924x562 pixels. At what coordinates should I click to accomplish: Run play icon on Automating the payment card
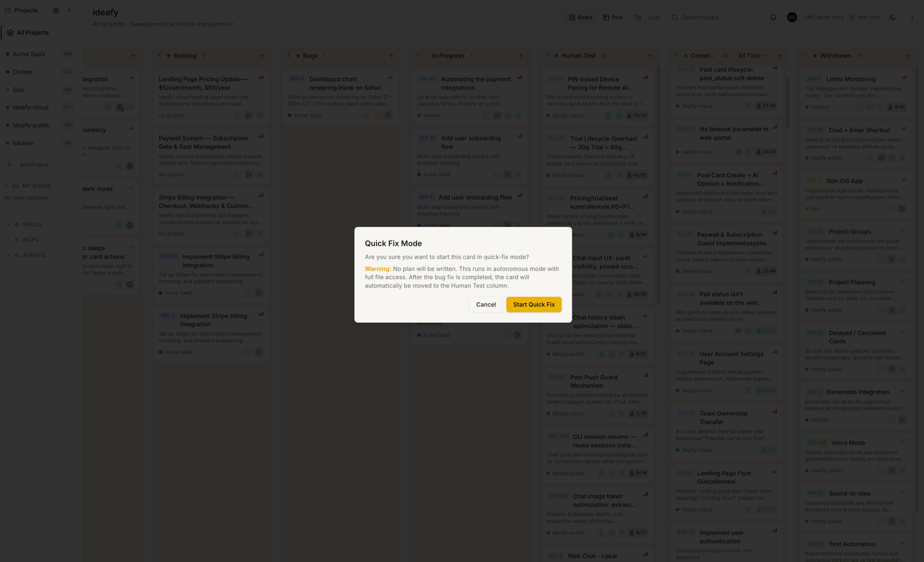(497, 115)
